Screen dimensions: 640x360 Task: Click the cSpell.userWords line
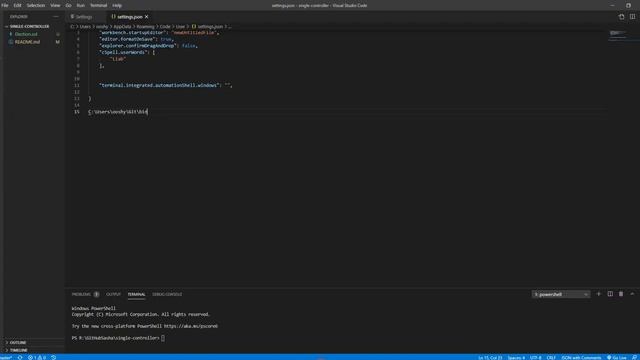tap(127, 52)
